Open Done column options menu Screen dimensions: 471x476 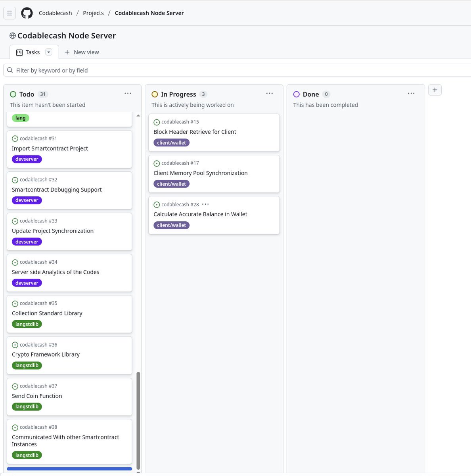pyautogui.click(x=411, y=93)
